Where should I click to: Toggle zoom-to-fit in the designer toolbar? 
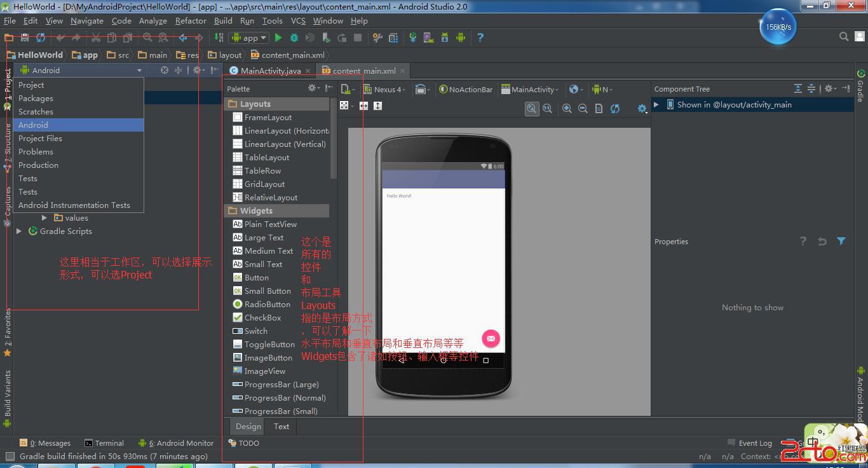(x=531, y=109)
